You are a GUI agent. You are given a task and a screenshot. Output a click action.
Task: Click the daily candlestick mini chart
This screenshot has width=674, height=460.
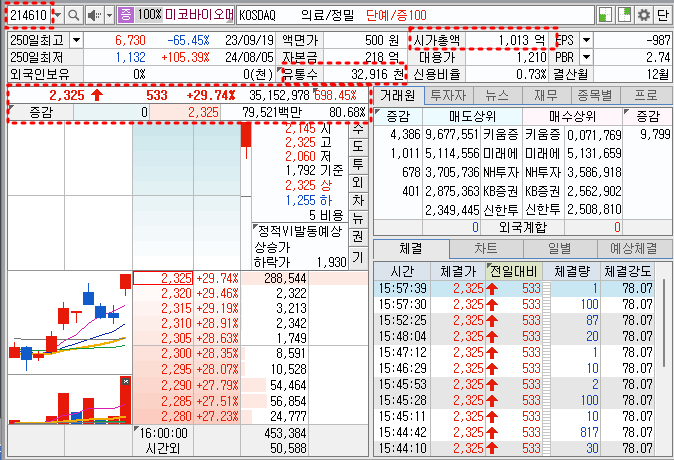click(70, 322)
